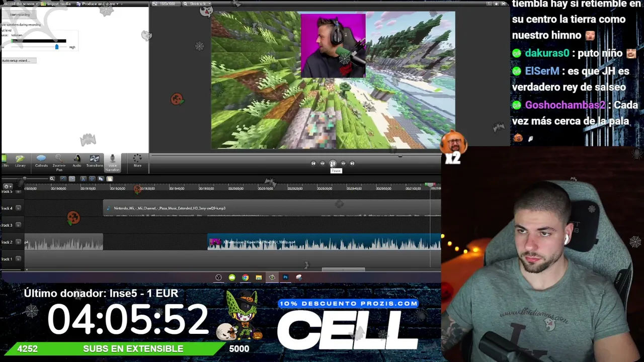Click the Undo icon in timeline toolbar
644x362 pixels.
click(63, 178)
